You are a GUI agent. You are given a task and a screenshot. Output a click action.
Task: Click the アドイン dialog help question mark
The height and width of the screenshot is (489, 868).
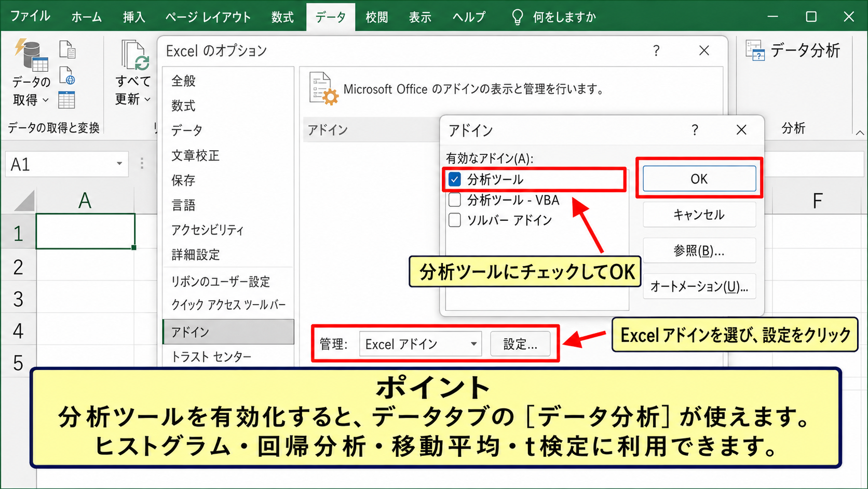[695, 130]
